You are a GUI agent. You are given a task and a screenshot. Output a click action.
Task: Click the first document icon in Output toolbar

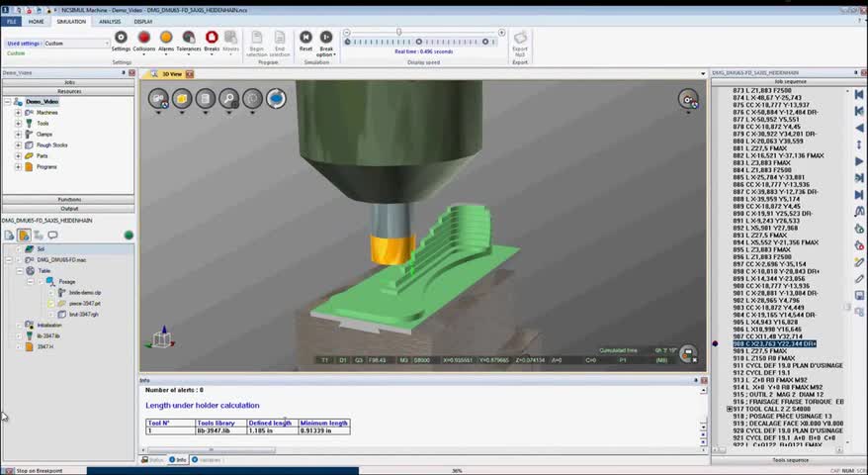coord(10,235)
